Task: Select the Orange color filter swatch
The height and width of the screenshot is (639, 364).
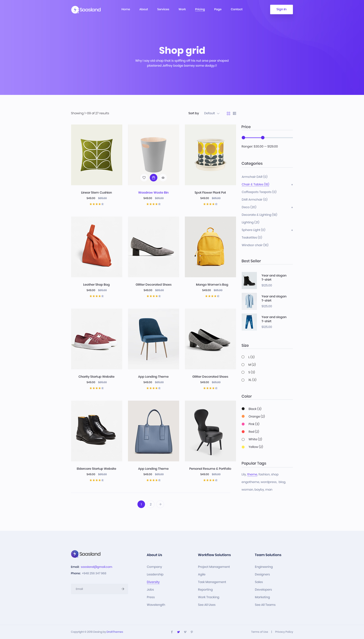Action: click(243, 416)
